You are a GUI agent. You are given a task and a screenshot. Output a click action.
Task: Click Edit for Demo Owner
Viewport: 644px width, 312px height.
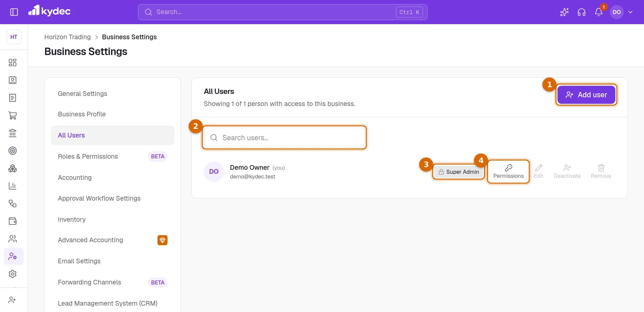pyautogui.click(x=539, y=171)
